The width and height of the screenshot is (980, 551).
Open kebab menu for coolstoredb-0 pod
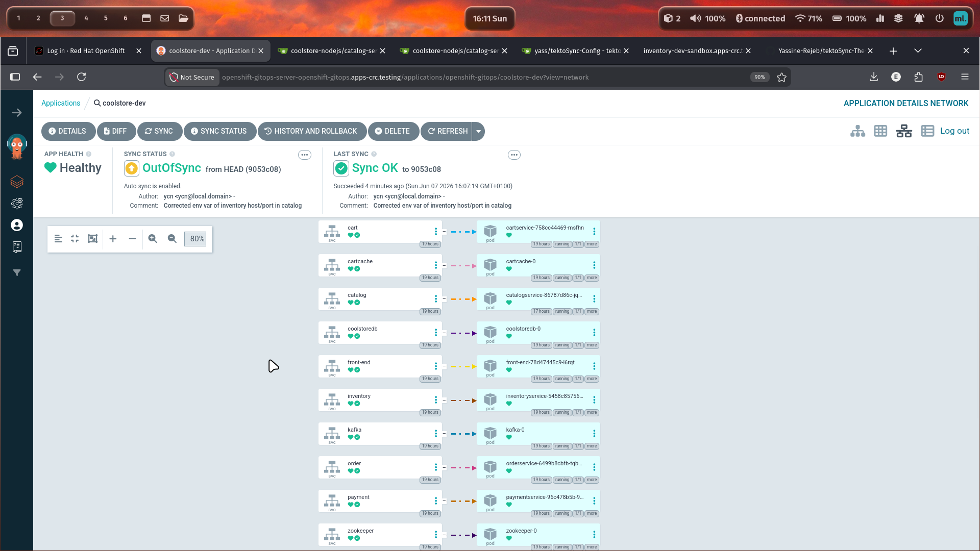pos(594,333)
